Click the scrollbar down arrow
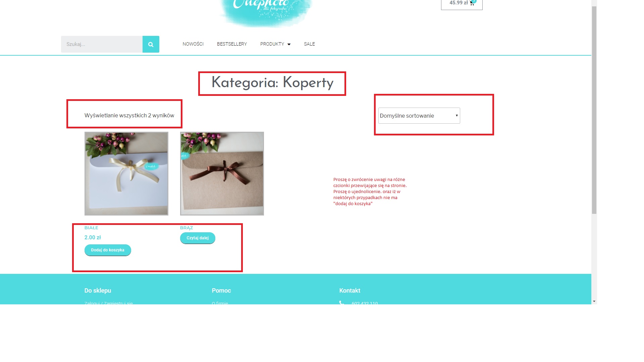This screenshot has height=362, width=644. tap(594, 301)
